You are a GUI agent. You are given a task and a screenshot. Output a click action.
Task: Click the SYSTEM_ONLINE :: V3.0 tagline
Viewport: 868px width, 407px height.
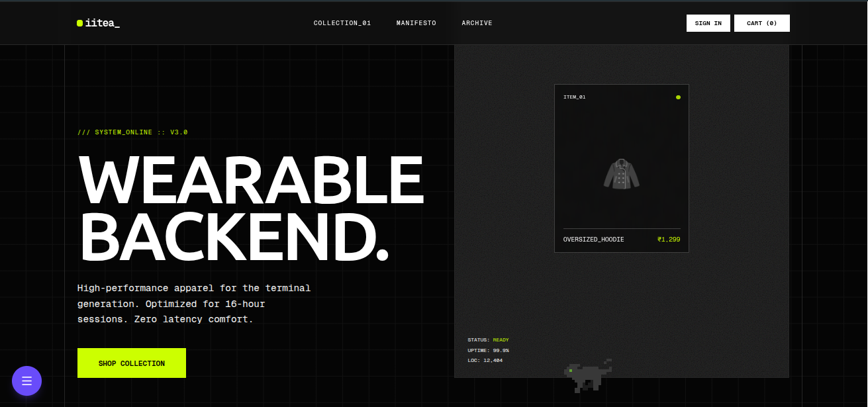click(x=132, y=132)
